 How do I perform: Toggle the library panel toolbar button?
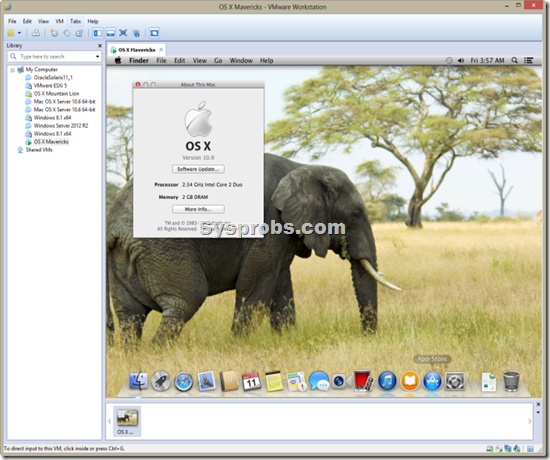pyautogui.click(x=98, y=33)
